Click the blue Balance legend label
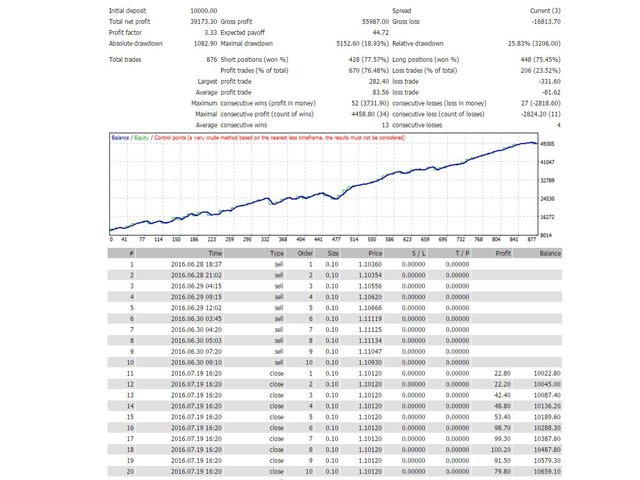 120,138
